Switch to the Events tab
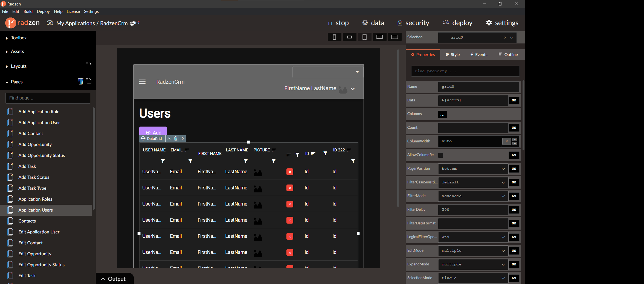 click(x=479, y=55)
